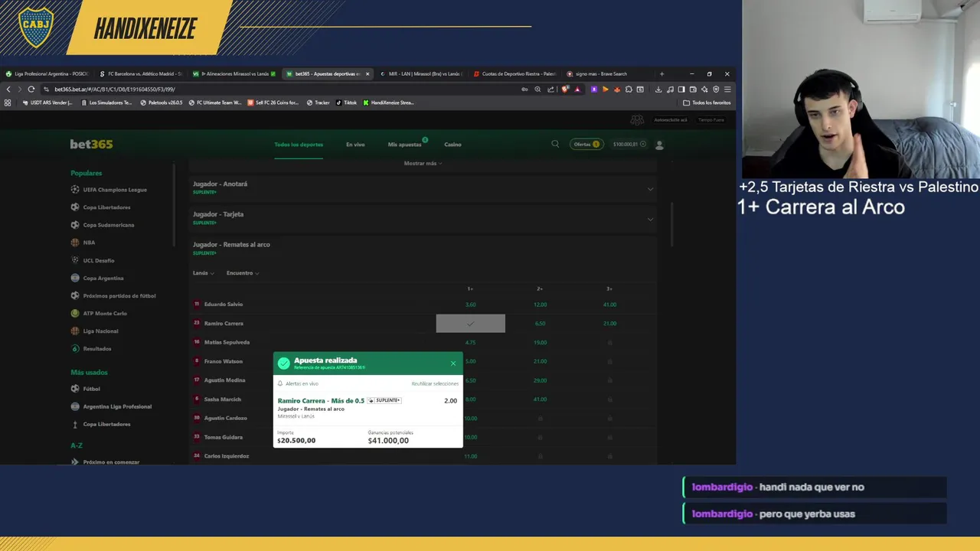The width and height of the screenshot is (980, 551).
Task: Open the Fútbol link under Más usados
Action: coord(92,389)
